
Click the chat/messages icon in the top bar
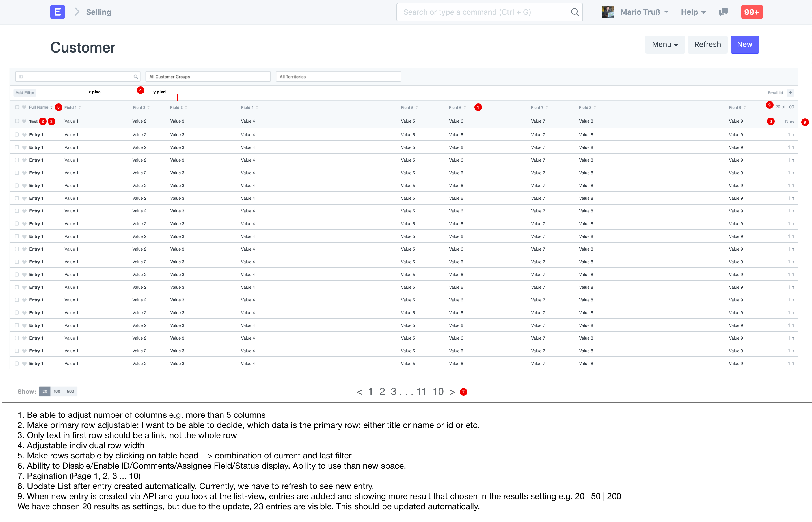pyautogui.click(x=723, y=12)
